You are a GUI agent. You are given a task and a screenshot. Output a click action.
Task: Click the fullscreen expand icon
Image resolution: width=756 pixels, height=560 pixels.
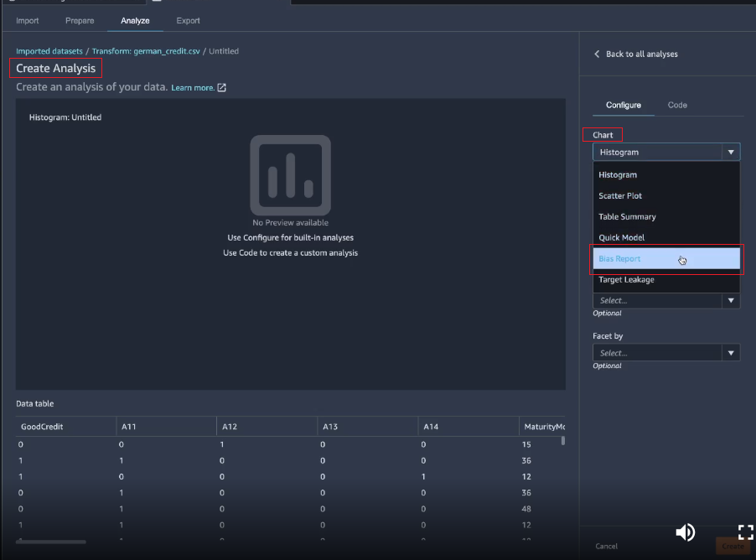click(745, 531)
